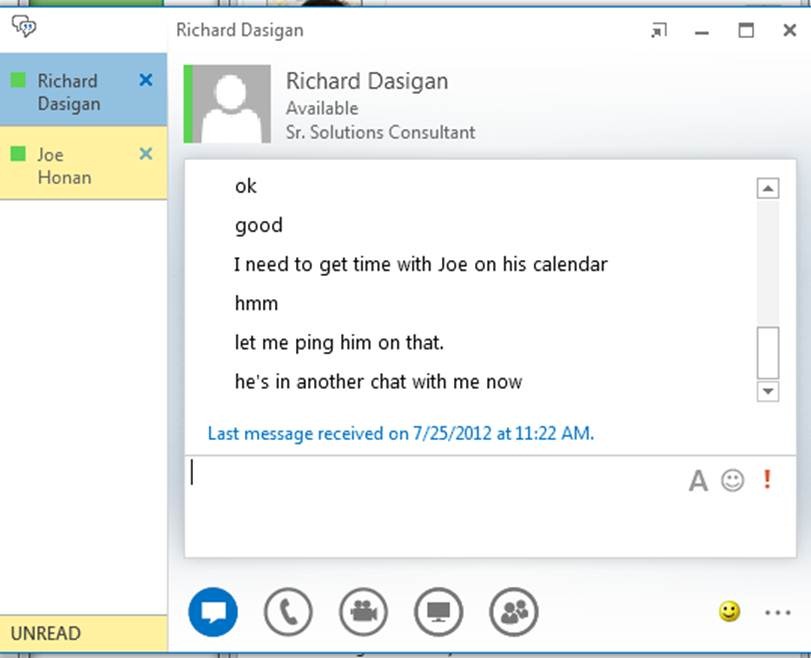Switch to Joe Honan conversation tab
Viewport: 811px width, 658px height.
tap(64, 166)
